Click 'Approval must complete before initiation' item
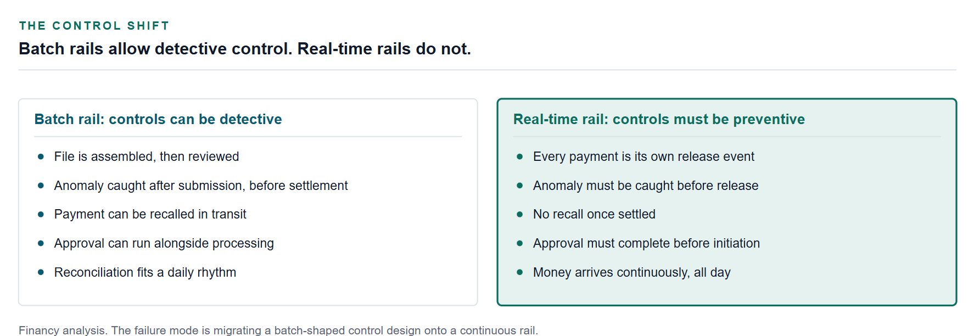980x336 pixels. pyautogui.click(x=646, y=243)
